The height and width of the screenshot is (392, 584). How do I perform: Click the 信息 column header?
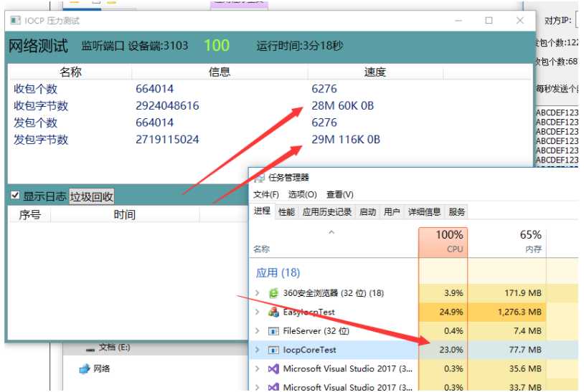(x=220, y=72)
